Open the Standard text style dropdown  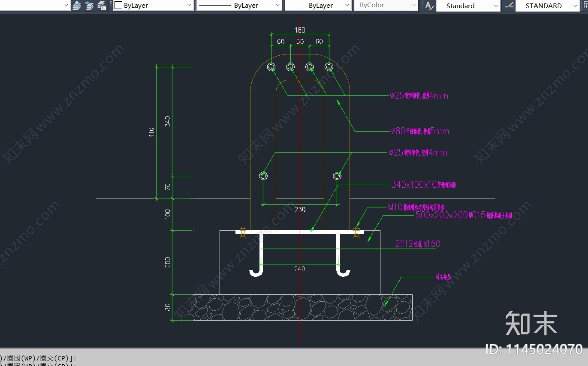point(468,6)
